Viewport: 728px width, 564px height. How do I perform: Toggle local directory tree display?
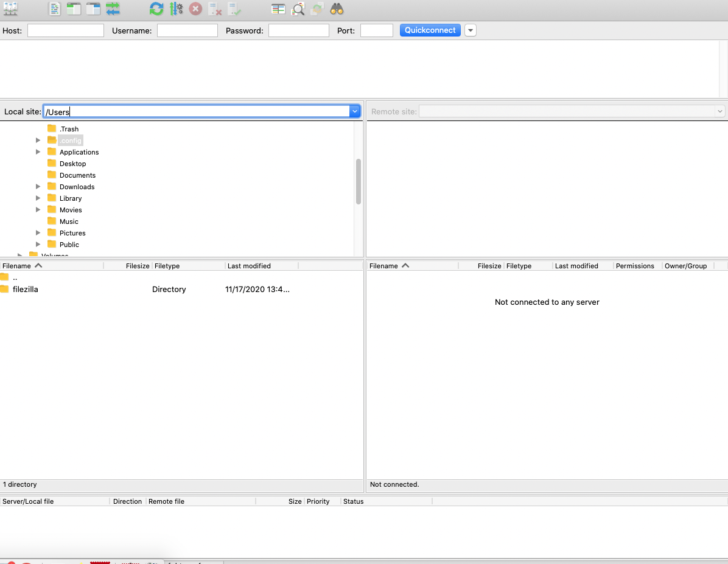tap(74, 9)
